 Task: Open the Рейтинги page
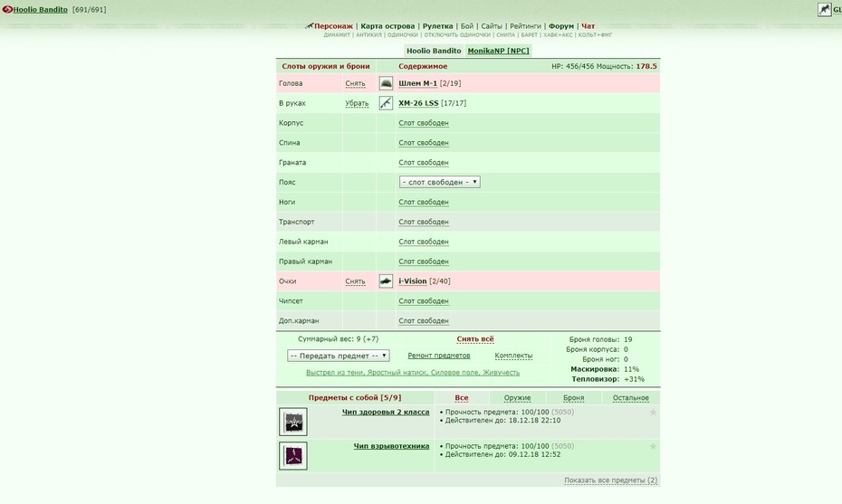(525, 26)
